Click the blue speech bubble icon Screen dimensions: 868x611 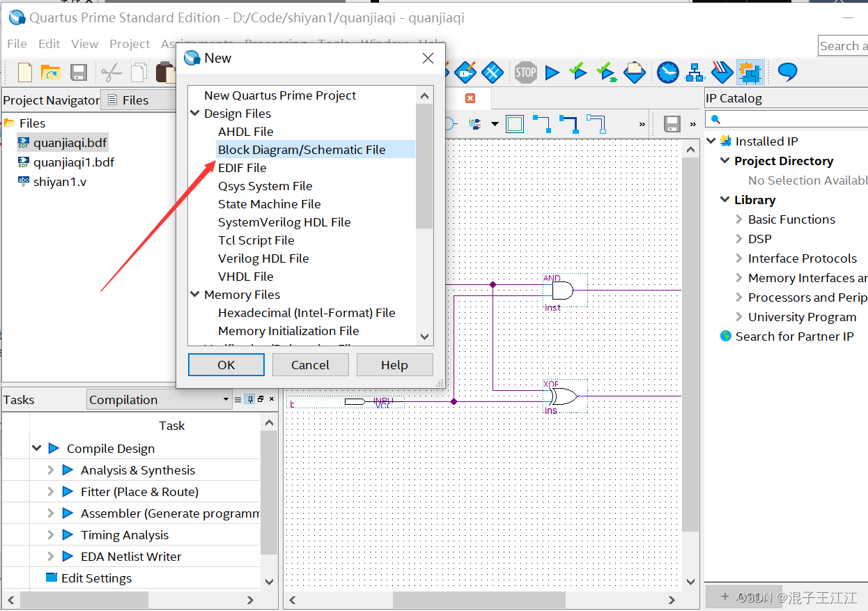787,72
